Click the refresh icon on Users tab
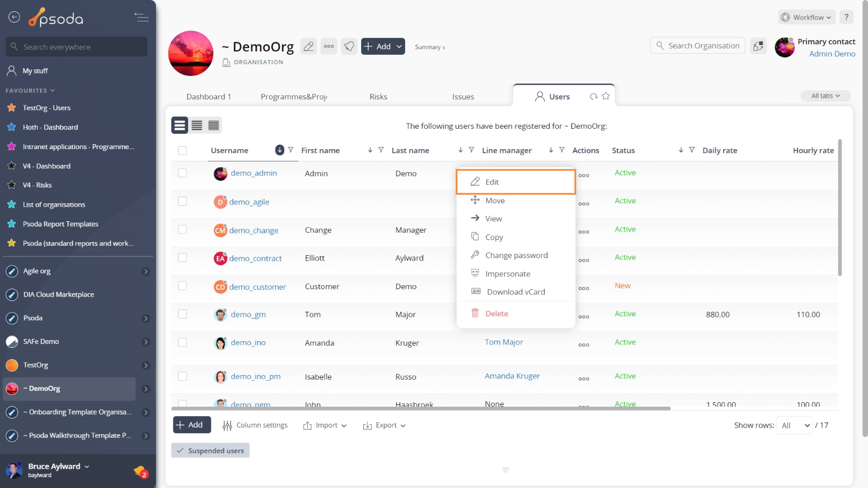868x488 pixels. point(593,97)
